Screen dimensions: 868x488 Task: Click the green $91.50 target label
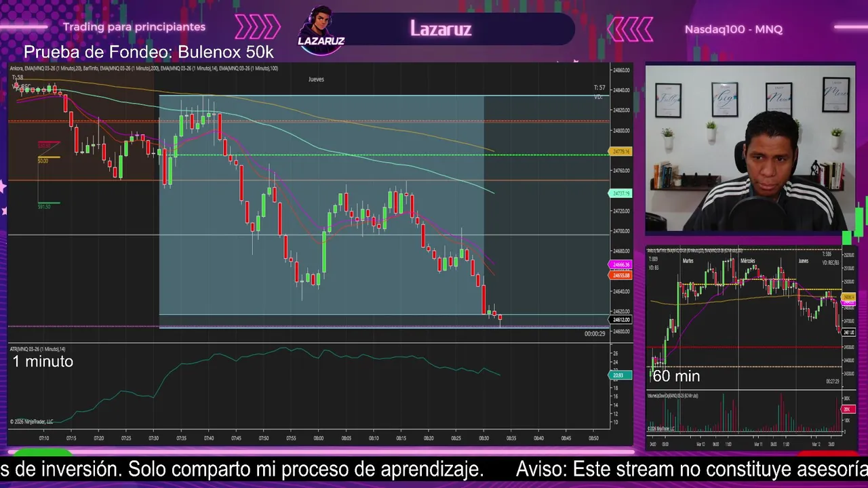[x=44, y=206]
